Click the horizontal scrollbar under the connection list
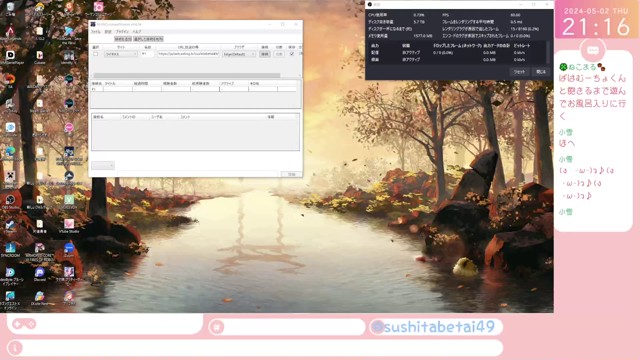The height and width of the screenshot is (360, 640). click(x=187, y=76)
